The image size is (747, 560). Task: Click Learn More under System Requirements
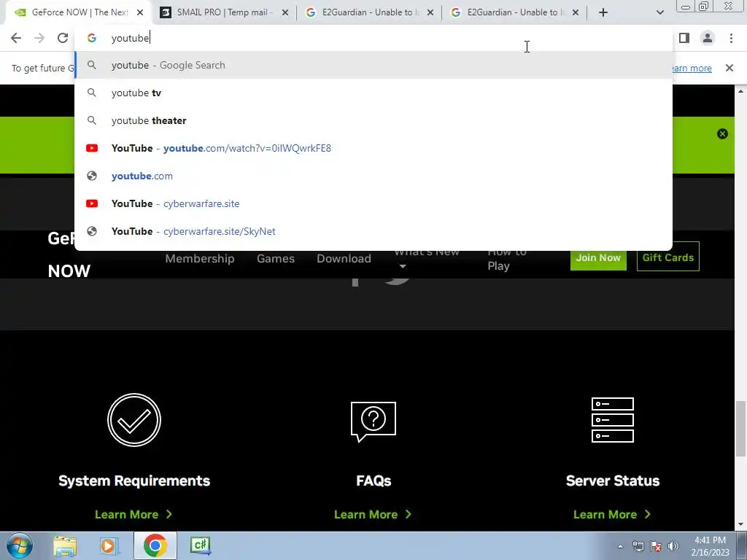pos(133,514)
